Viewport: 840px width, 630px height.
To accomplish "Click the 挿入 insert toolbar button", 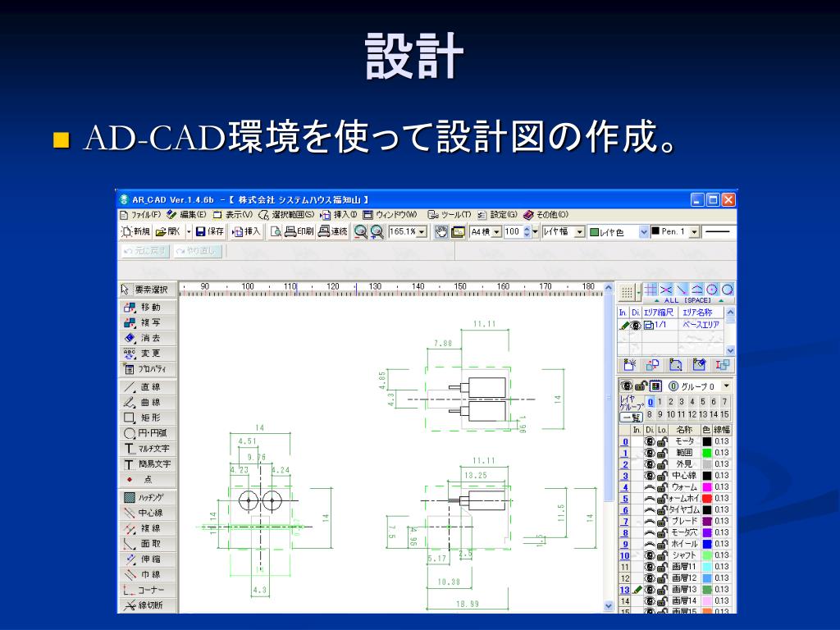I will pos(246,232).
